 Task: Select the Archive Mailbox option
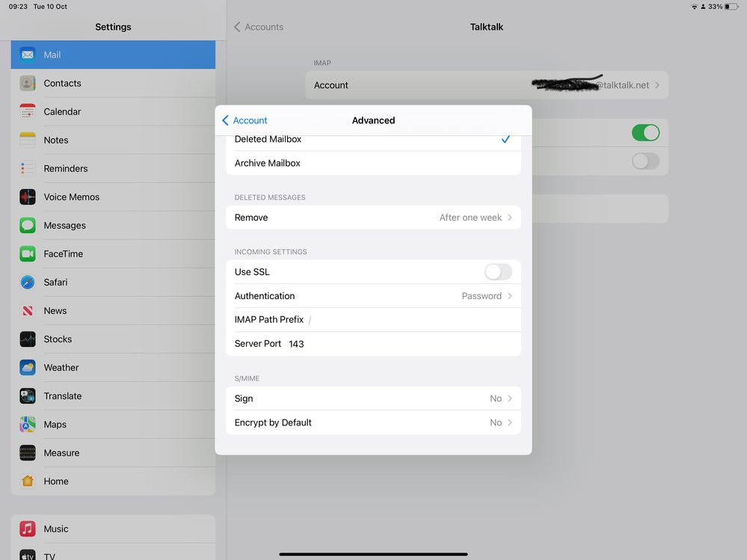(373, 163)
